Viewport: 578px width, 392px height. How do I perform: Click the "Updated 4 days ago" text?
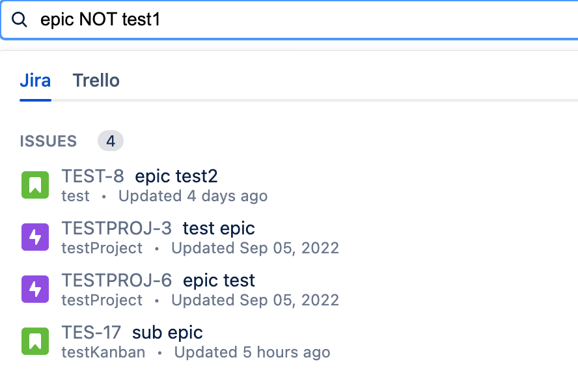(193, 196)
